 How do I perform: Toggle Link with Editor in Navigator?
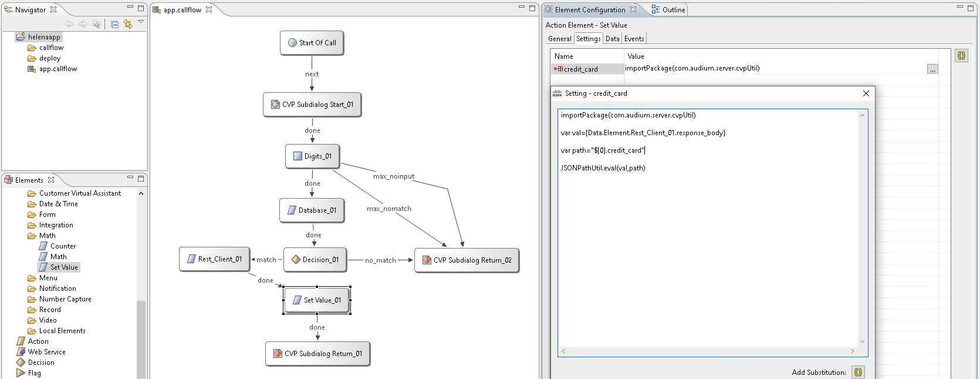pyautogui.click(x=128, y=24)
